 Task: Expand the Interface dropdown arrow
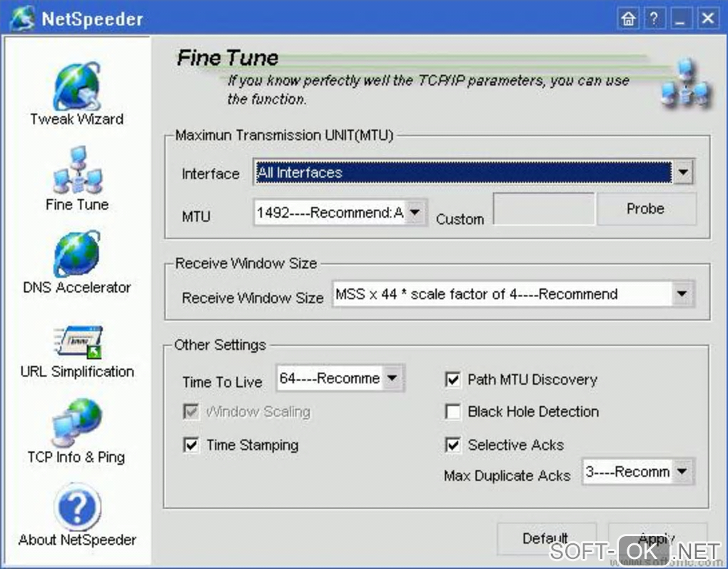pos(682,172)
